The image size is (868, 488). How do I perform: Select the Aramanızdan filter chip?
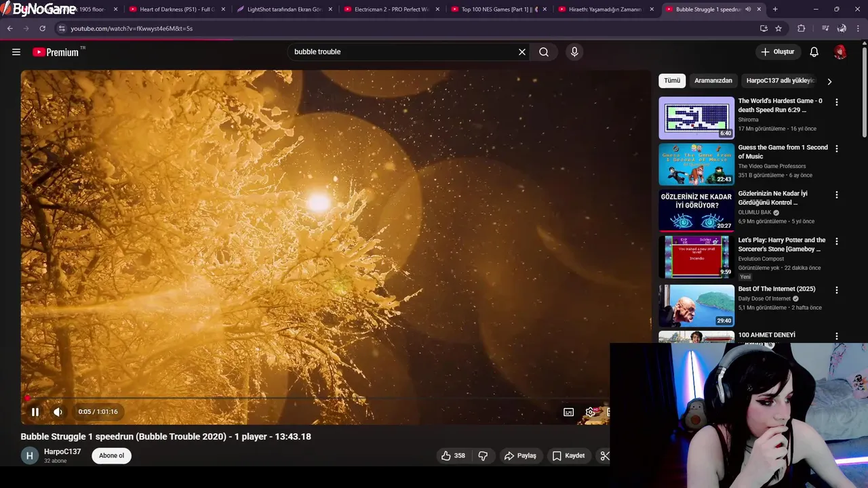point(713,81)
